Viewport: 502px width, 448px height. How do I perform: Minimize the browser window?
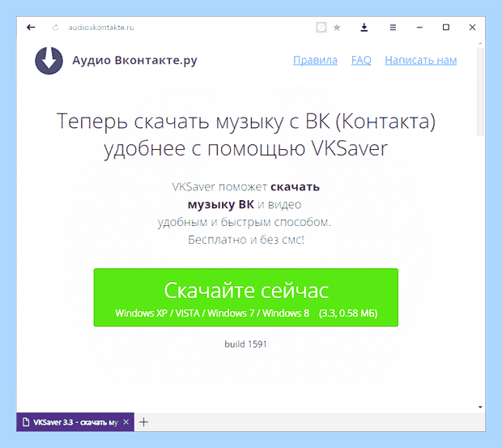tap(419, 28)
